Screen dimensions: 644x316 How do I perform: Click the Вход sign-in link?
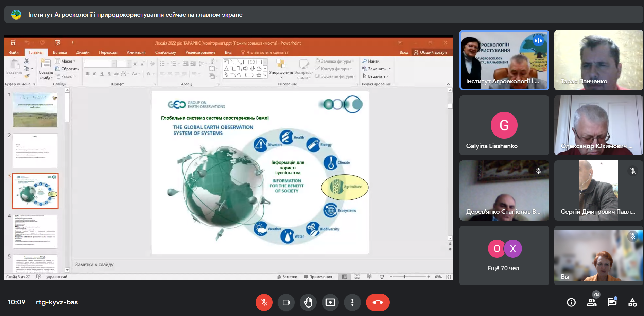(x=404, y=52)
